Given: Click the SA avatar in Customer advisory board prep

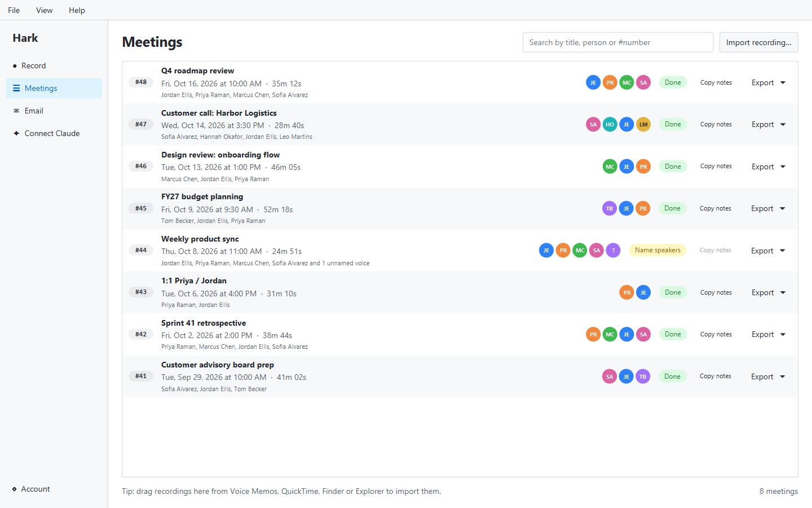Looking at the screenshot, I should pos(610,376).
